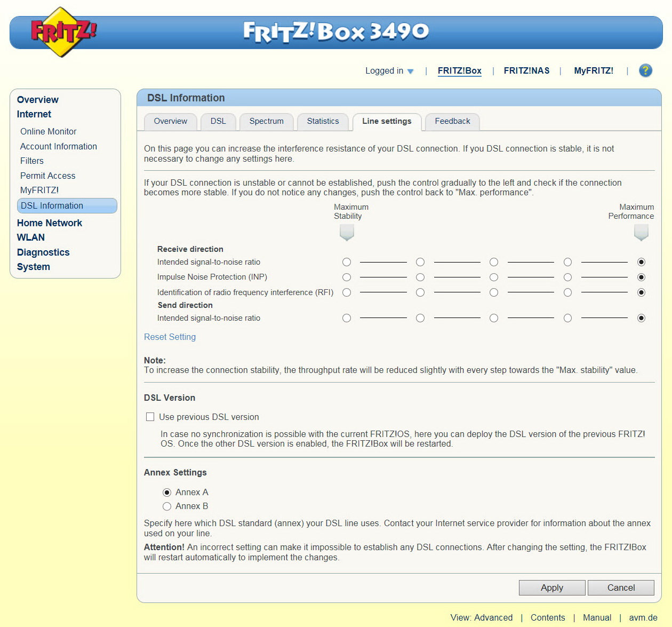Set receive signal-to-noise ratio to maximum stability
This screenshot has height=627, width=672.
click(347, 262)
